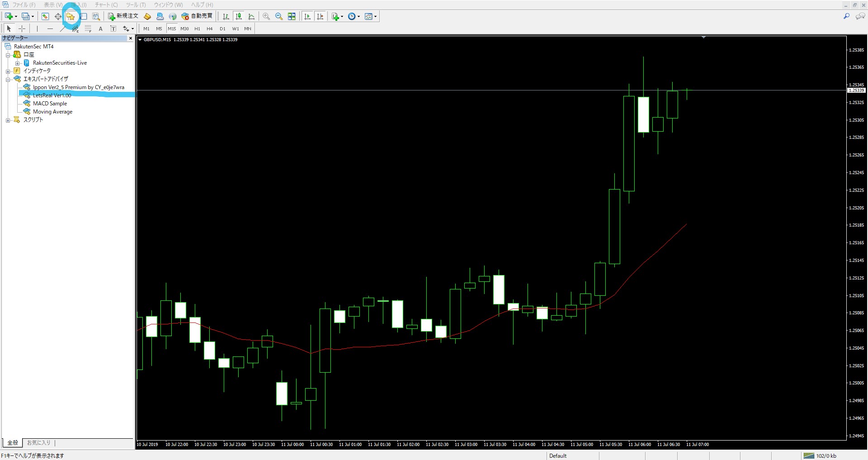Screen dimensions: 868x460
Task: Open the Indicators list plus-chart icon
Action: [x=335, y=16]
